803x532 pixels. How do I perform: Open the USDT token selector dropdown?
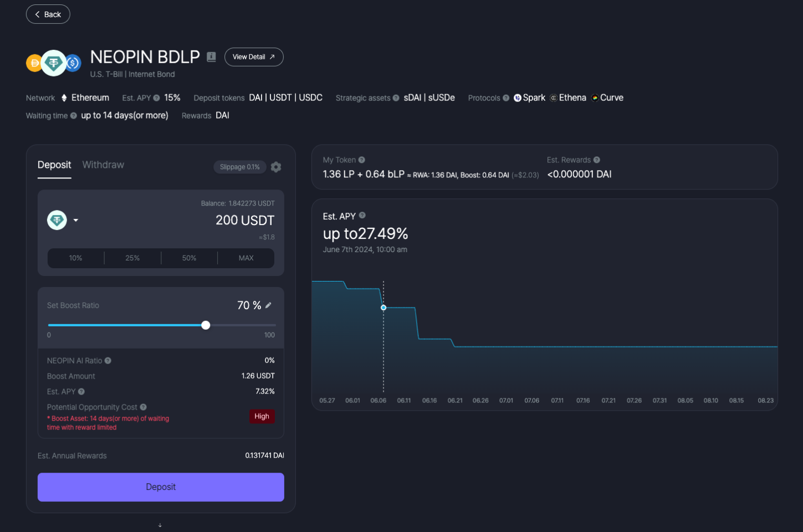(63, 221)
